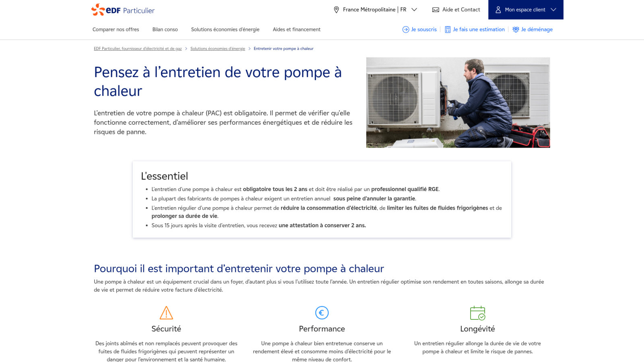Click Entretenir votre pompe à chaleur breadcrumb
Screen dimensions: 644x362
click(283, 49)
